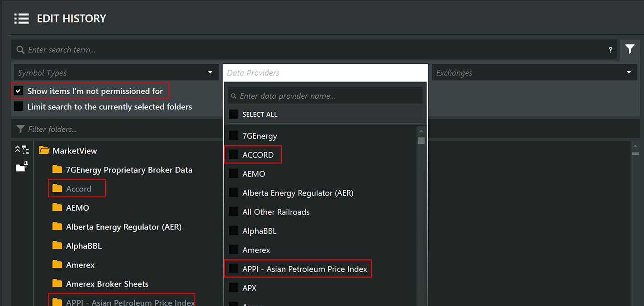Click the AEMO folder icon
Viewport: 644px width, 306px height.
point(57,207)
